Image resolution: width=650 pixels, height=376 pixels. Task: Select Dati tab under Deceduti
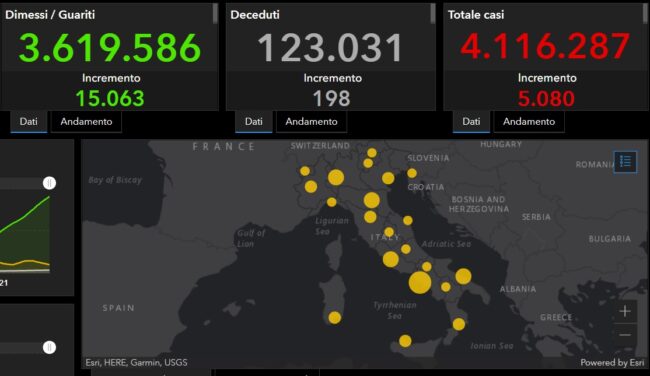pyautogui.click(x=254, y=121)
